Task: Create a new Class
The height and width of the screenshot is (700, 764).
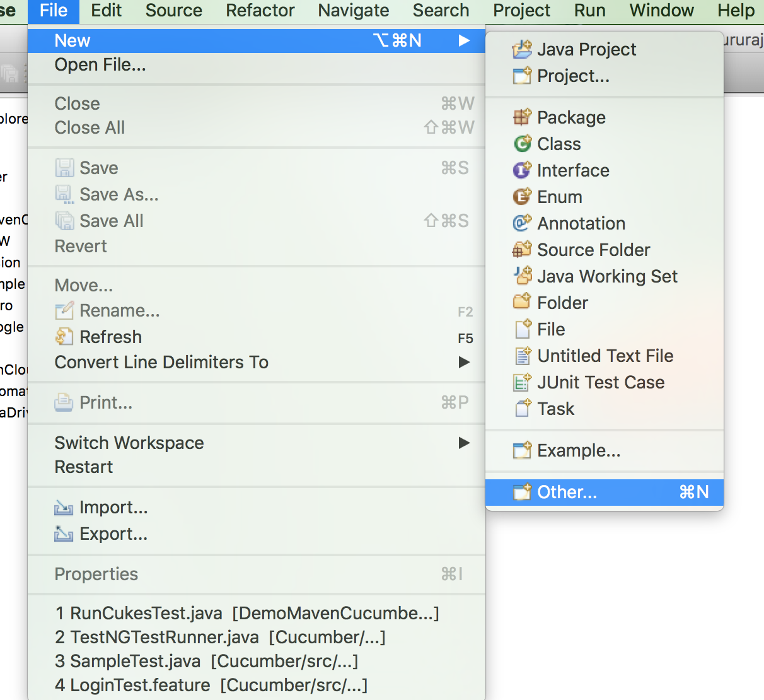Action: click(558, 144)
